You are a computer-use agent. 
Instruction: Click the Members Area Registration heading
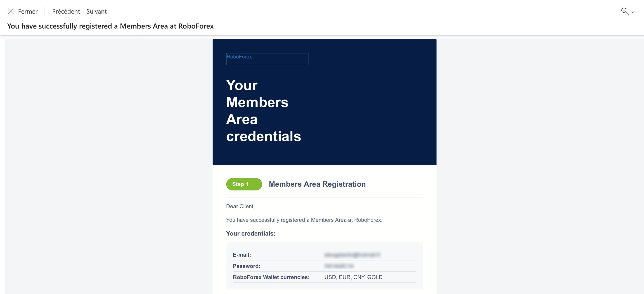(x=317, y=184)
